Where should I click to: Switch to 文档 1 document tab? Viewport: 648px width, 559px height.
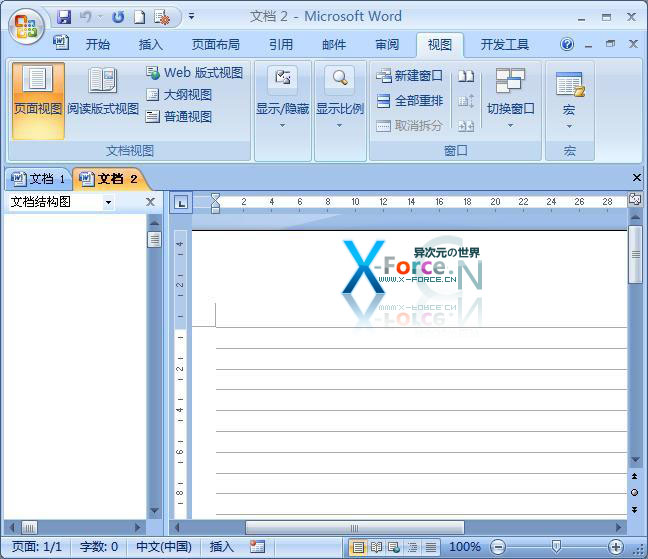[x=38, y=179]
